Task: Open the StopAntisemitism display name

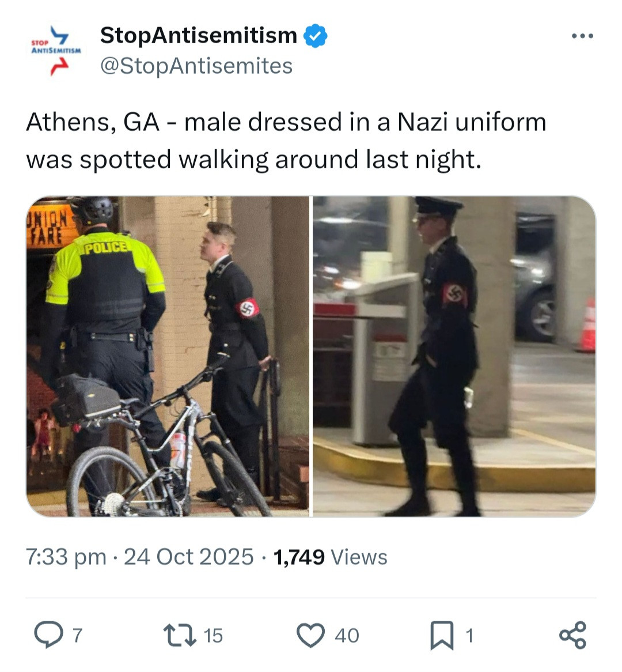Action: coord(198,35)
